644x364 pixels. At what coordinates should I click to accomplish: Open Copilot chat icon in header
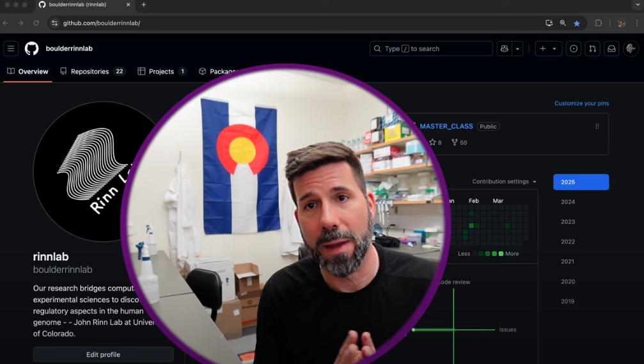coord(505,49)
